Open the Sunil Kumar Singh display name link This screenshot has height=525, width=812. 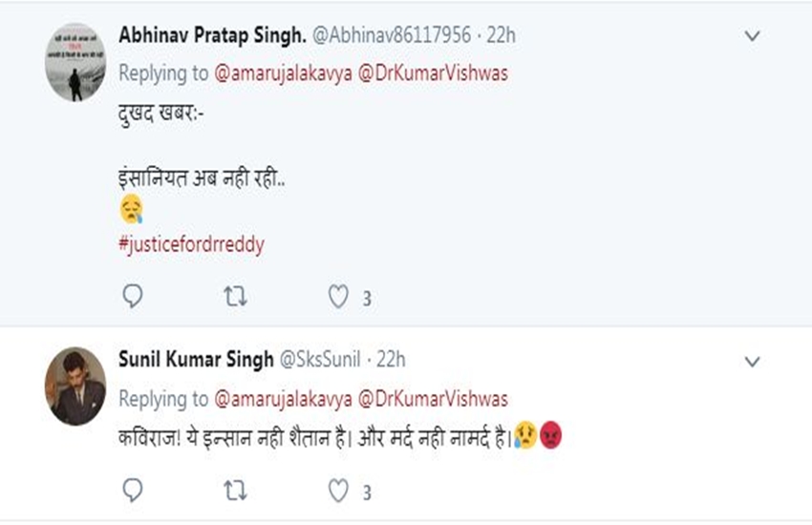pyautogui.click(x=195, y=360)
